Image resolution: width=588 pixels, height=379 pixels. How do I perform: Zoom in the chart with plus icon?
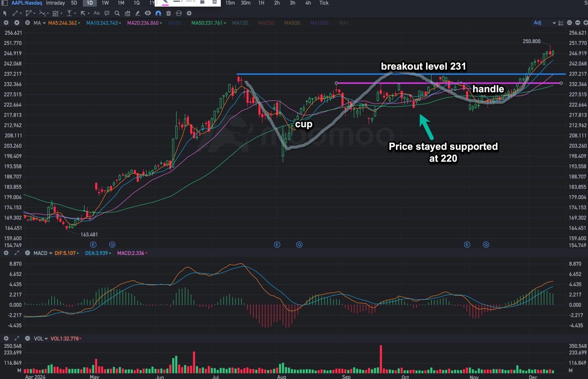pos(585,23)
